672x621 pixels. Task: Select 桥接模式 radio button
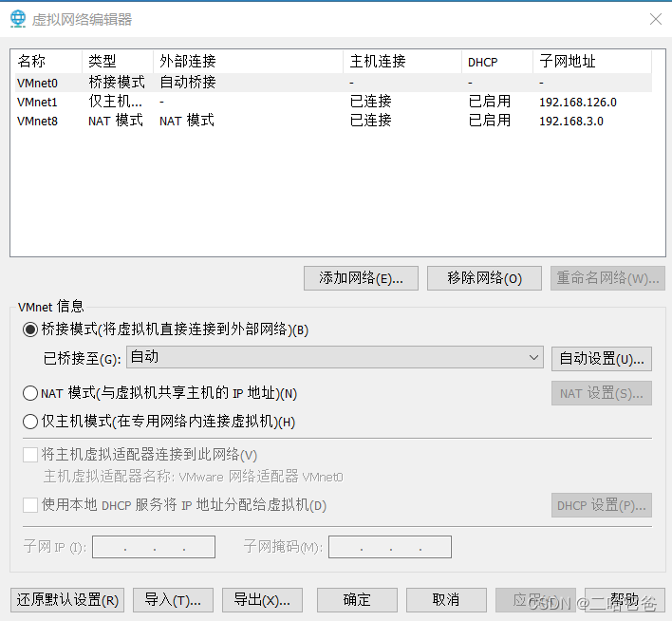point(30,329)
